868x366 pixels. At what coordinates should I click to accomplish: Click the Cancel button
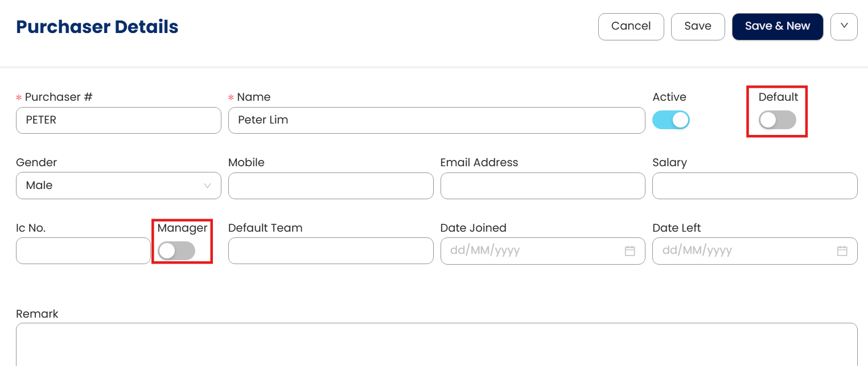point(631,26)
